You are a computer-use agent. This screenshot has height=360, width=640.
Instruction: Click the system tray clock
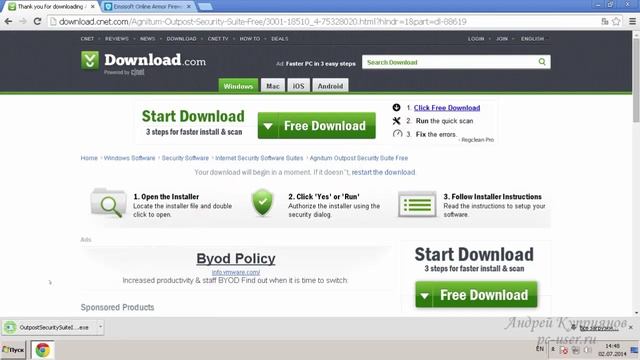[x=612, y=350]
